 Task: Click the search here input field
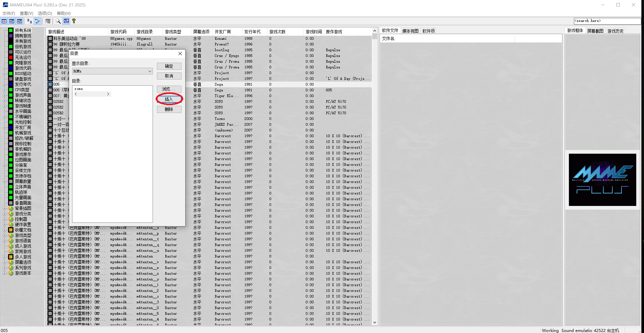pyautogui.click(x=606, y=21)
